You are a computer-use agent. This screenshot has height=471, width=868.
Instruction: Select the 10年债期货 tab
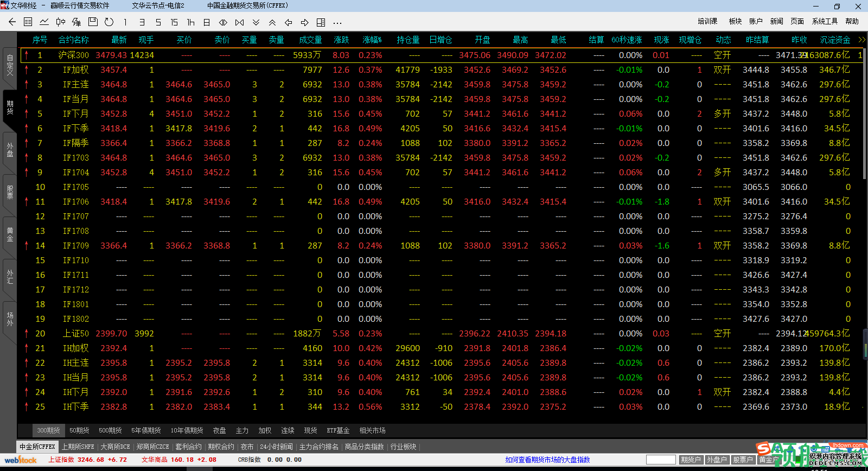[187, 430]
